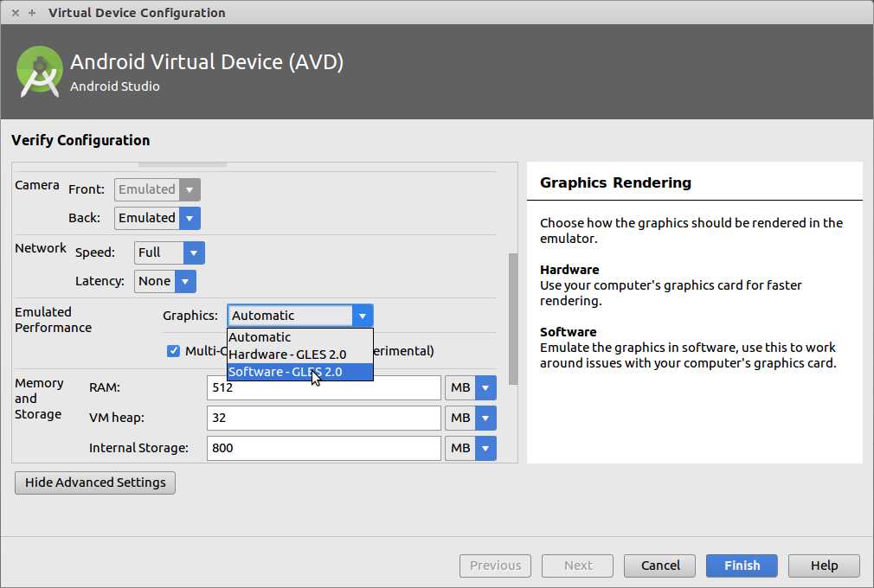Select Software - GLES 2.0 option
874x588 pixels.
300,372
